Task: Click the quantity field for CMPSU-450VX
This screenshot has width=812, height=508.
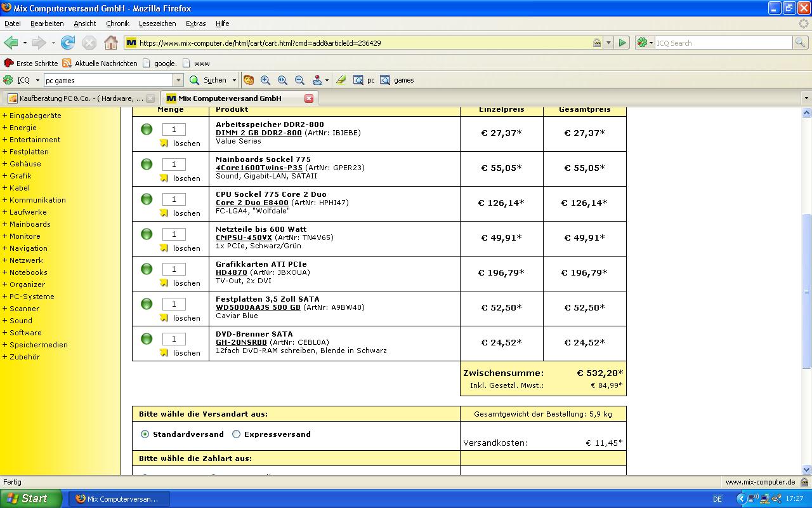Action: [174, 234]
